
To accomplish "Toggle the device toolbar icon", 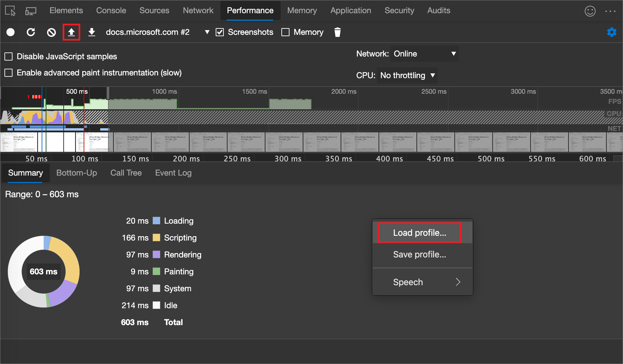I will [31, 10].
